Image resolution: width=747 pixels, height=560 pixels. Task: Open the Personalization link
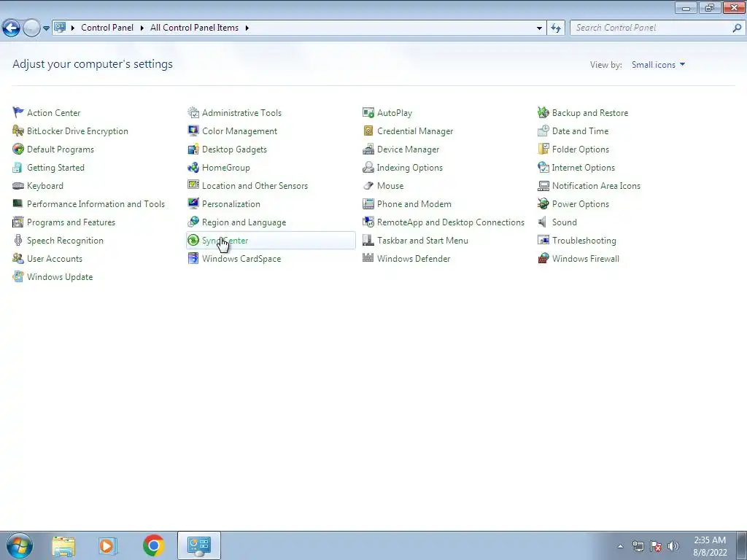pos(231,204)
